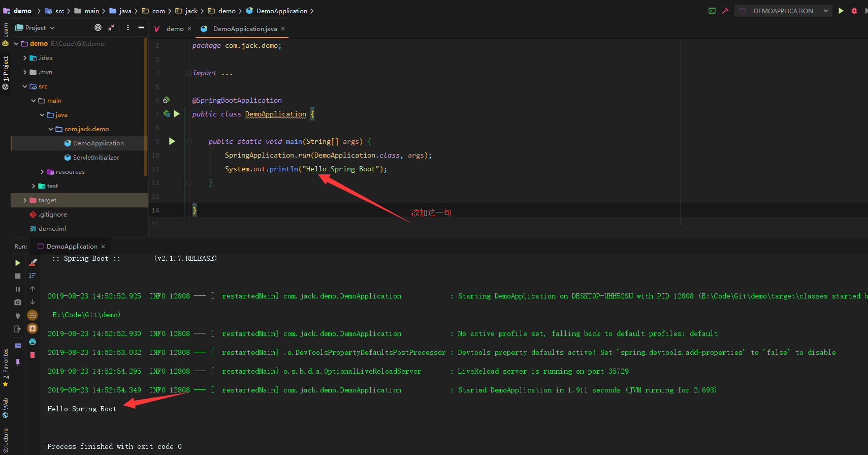Open the Project view type dropdown
This screenshot has width=868, height=455.
click(35, 27)
